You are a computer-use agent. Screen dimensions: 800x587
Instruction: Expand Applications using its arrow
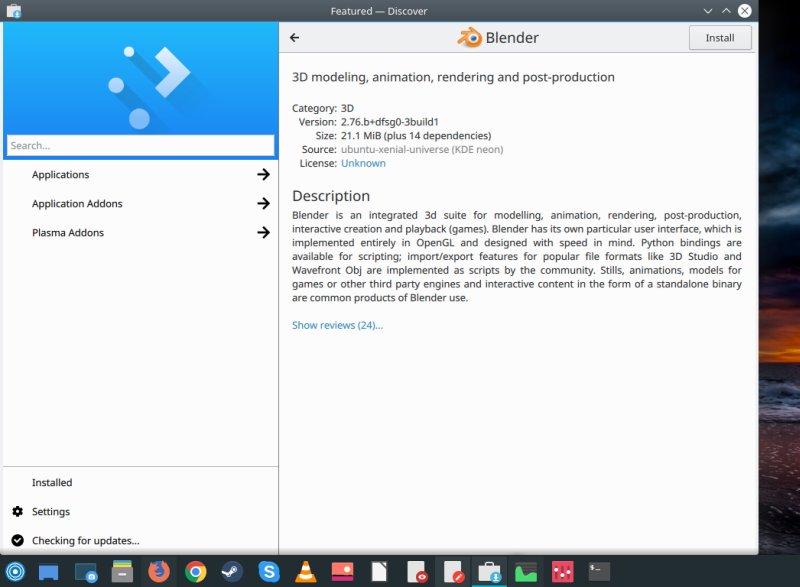pyautogui.click(x=263, y=174)
